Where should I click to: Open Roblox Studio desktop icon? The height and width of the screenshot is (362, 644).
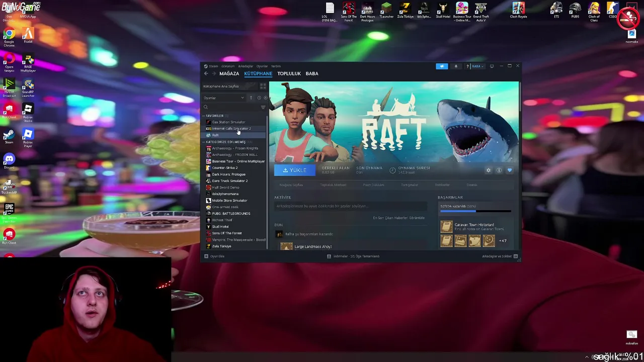28,113
